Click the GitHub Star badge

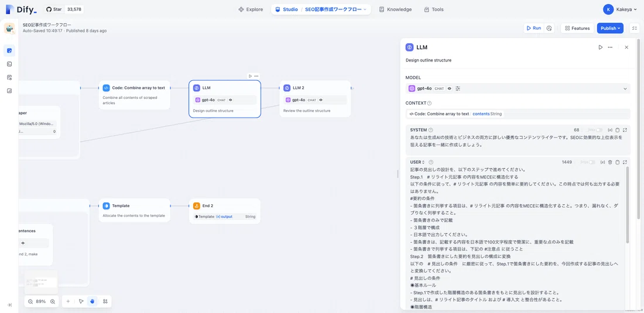64,9
